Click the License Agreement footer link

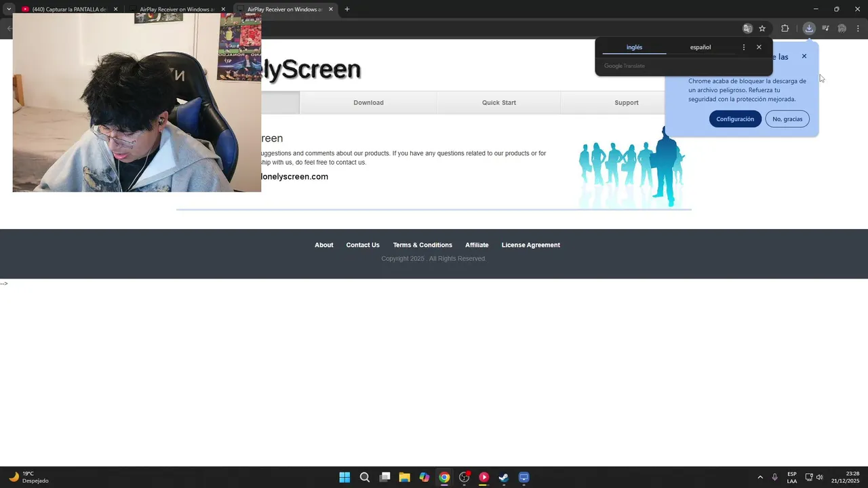click(x=530, y=245)
